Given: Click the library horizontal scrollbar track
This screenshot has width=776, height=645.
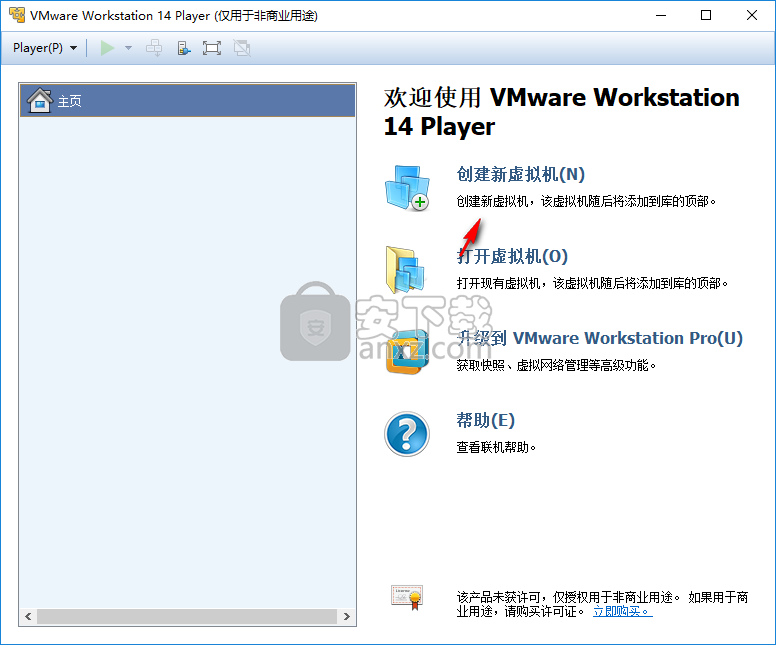Looking at the screenshot, I should [x=187, y=616].
